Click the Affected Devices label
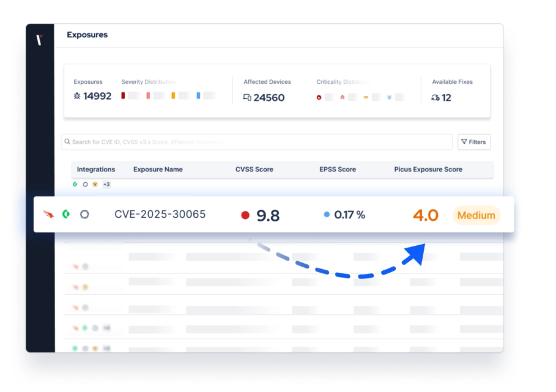556x392 pixels. (x=267, y=82)
